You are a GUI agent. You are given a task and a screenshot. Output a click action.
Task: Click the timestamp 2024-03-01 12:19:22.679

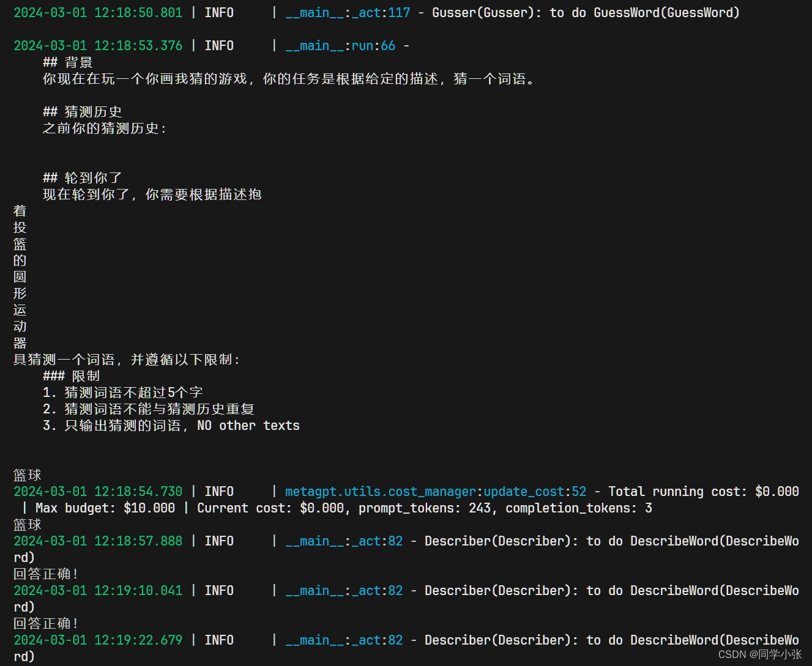coord(98,640)
